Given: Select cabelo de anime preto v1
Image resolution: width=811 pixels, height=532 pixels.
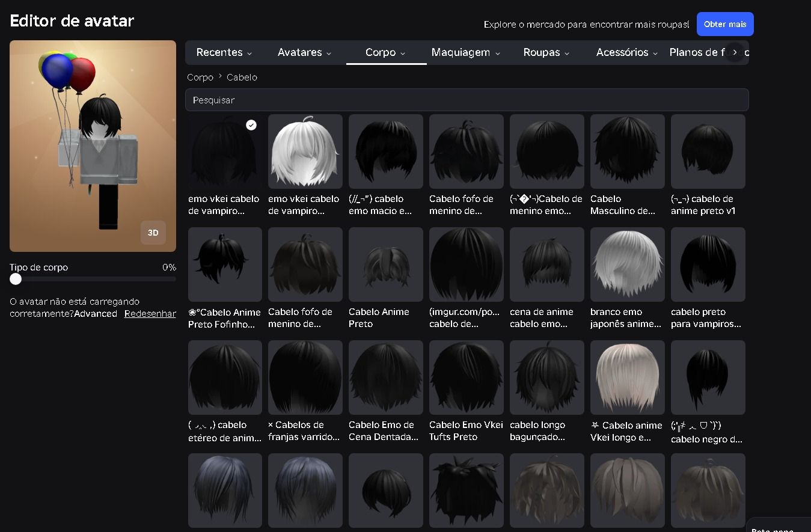Looking at the screenshot, I should pos(708,151).
